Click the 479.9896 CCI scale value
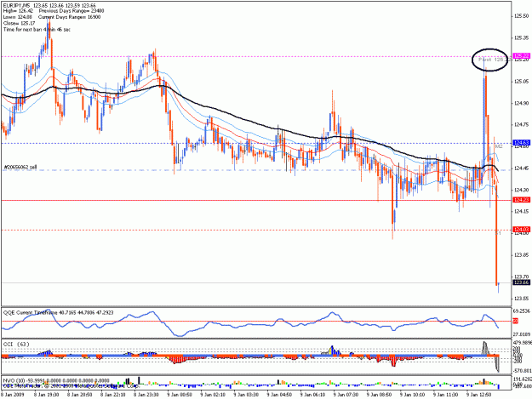Viewport: 532px width, 399px height. [x=523, y=342]
